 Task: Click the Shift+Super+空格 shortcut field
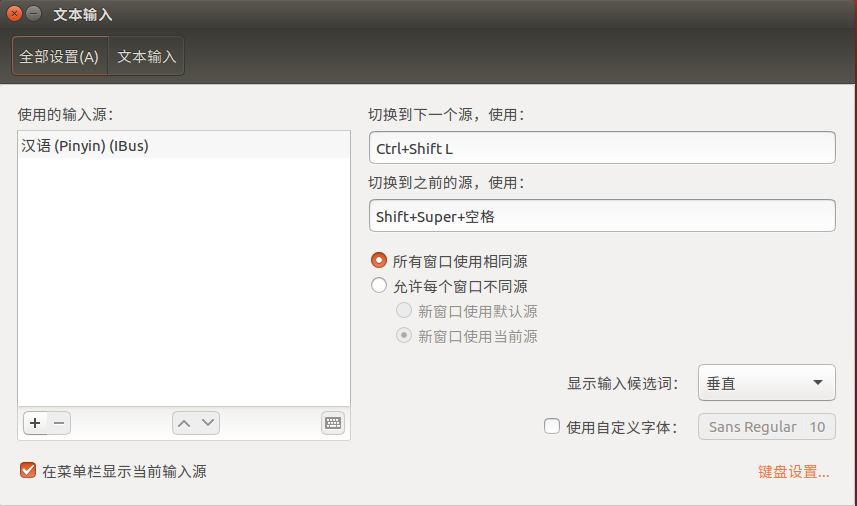point(602,216)
